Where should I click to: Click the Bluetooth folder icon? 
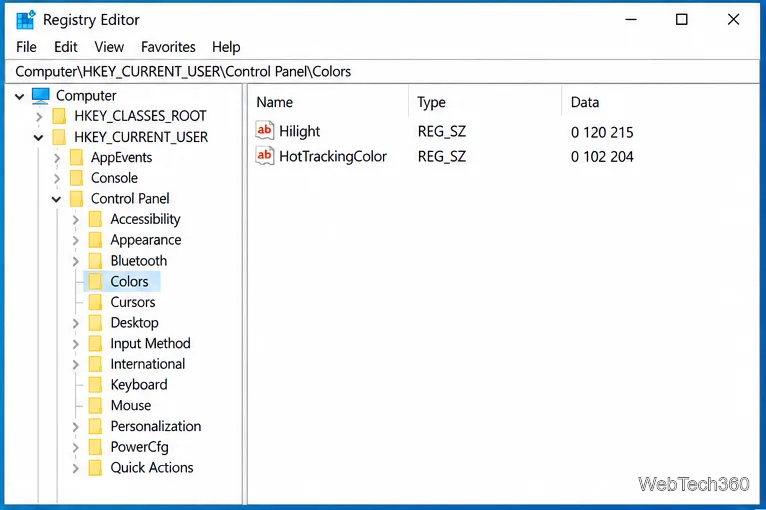pos(96,261)
